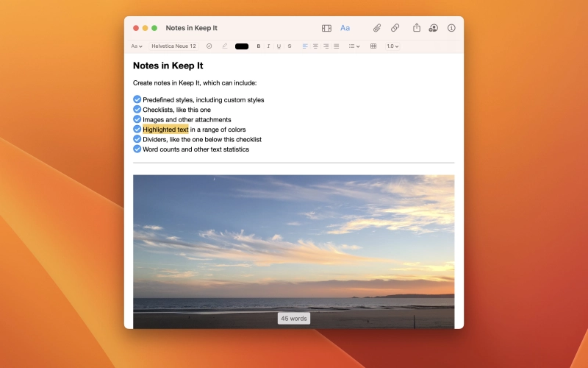Toggle underline formatting
The height and width of the screenshot is (368, 588).
point(279,46)
